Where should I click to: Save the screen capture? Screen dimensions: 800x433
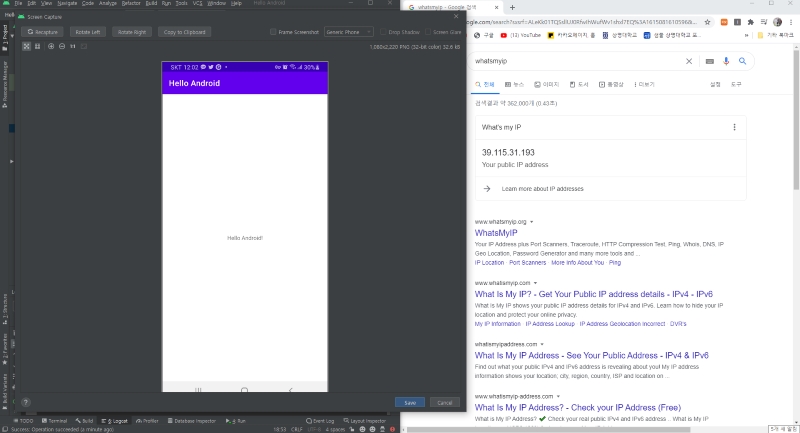click(x=410, y=402)
